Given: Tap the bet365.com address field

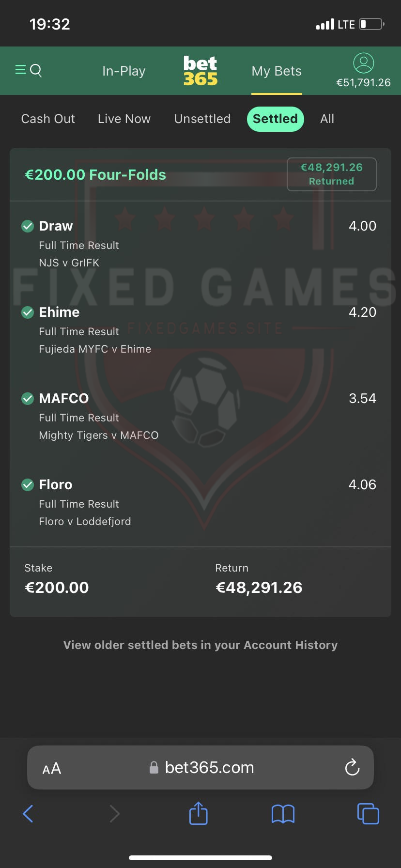Looking at the screenshot, I should (208, 768).
